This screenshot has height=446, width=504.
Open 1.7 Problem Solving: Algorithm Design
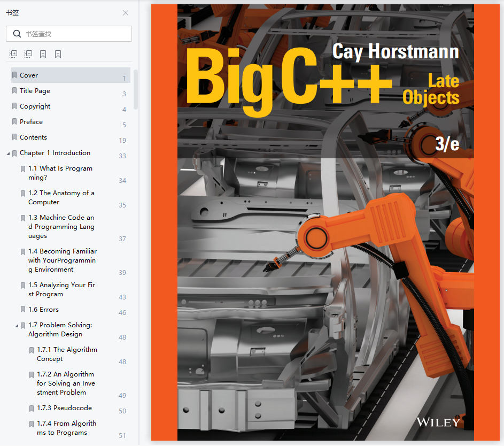click(60, 329)
